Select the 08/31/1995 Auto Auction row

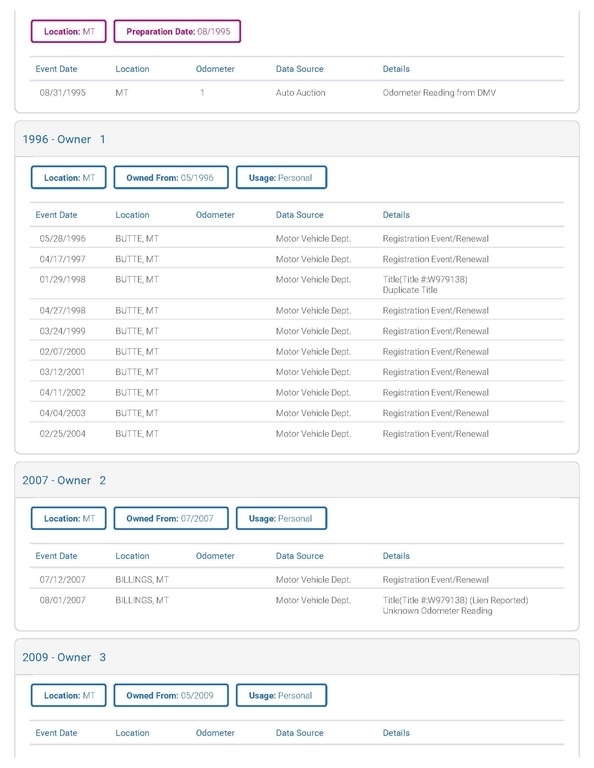click(x=297, y=93)
